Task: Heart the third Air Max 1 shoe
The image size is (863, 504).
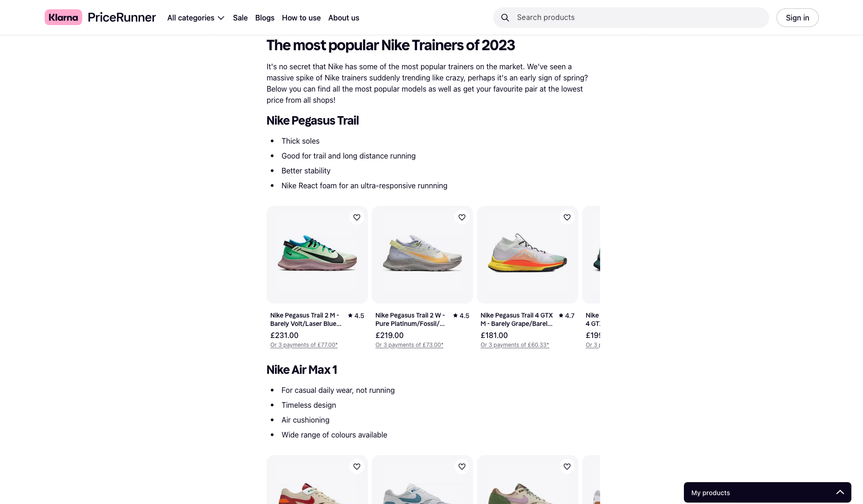Action: (x=567, y=467)
